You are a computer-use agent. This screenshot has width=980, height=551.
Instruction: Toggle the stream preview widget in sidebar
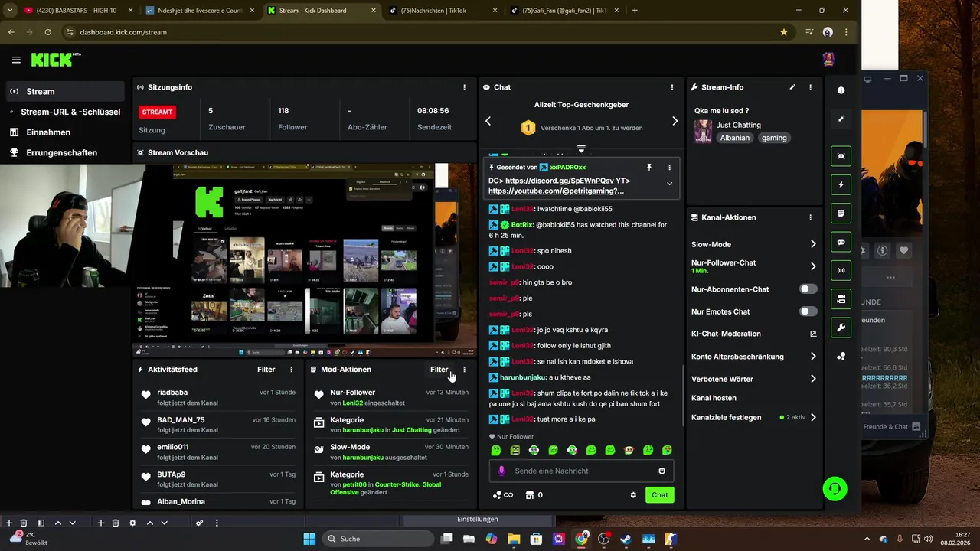[x=841, y=156]
